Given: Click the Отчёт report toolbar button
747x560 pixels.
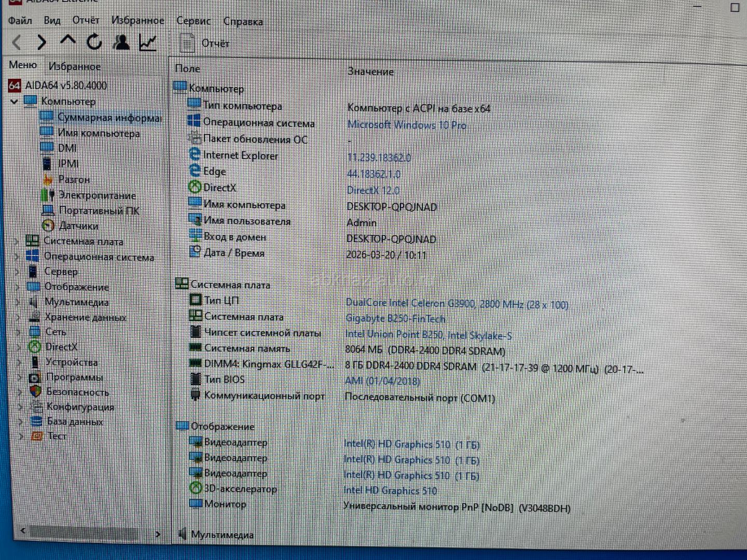Looking at the screenshot, I should point(204,43).
